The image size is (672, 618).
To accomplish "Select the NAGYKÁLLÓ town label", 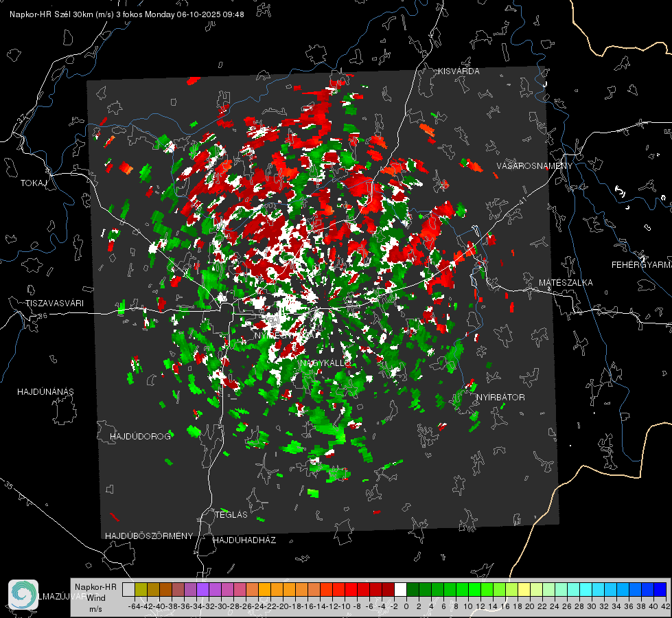I will click(325, 363).
